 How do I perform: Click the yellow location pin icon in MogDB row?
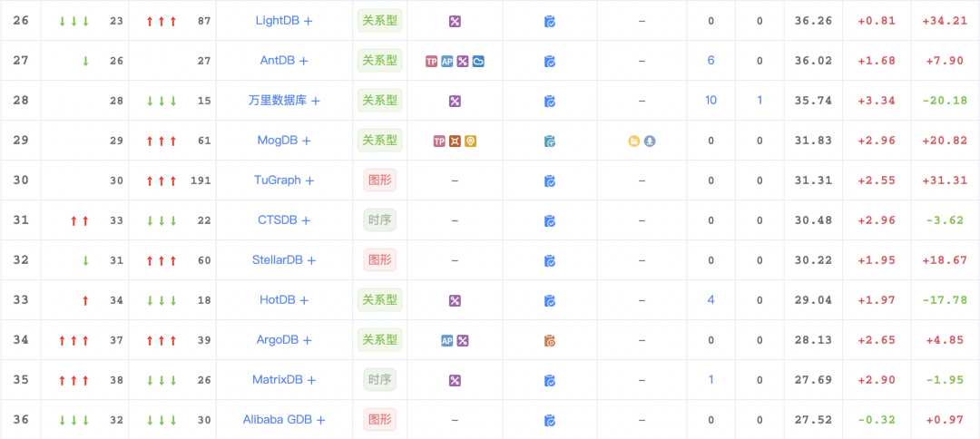click(x=471, y=141)
